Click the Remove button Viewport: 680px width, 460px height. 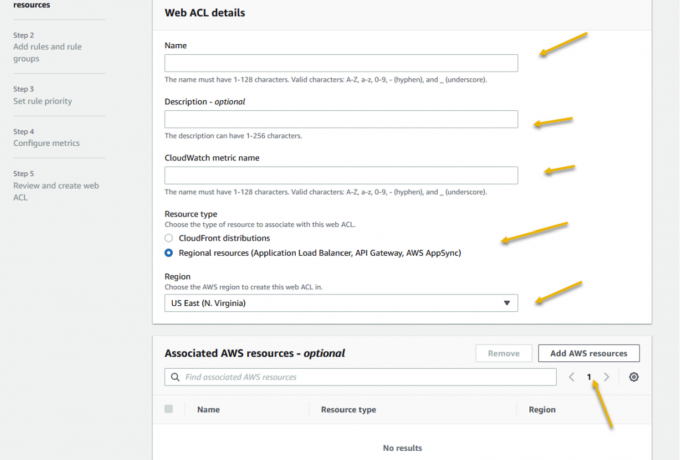(503, 353)
